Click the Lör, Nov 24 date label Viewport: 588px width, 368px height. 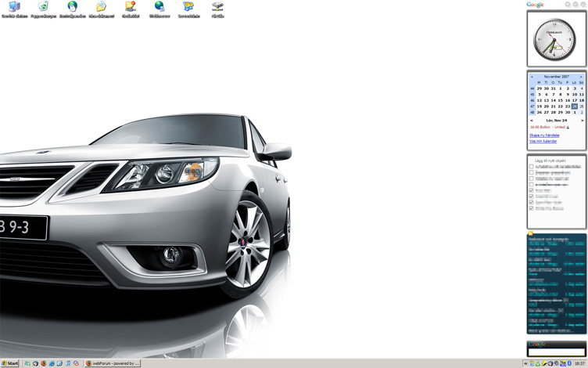(557, 121)
